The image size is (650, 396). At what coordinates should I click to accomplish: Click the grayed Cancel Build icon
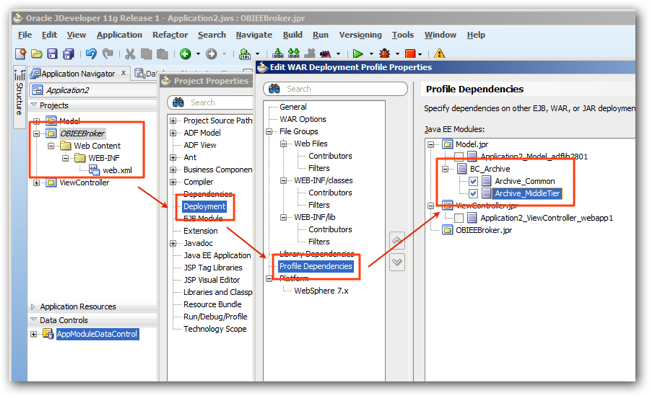309,53
